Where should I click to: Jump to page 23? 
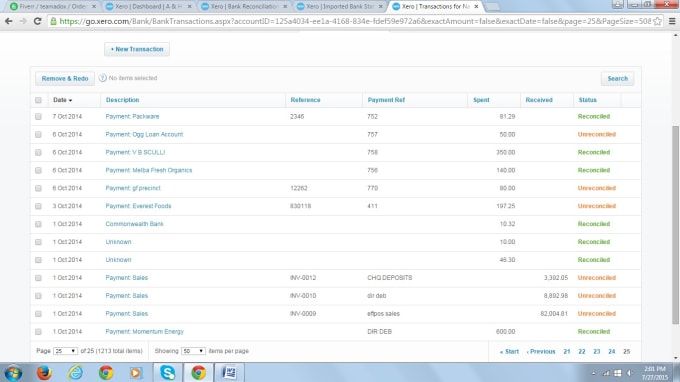(x=597, y=352)
